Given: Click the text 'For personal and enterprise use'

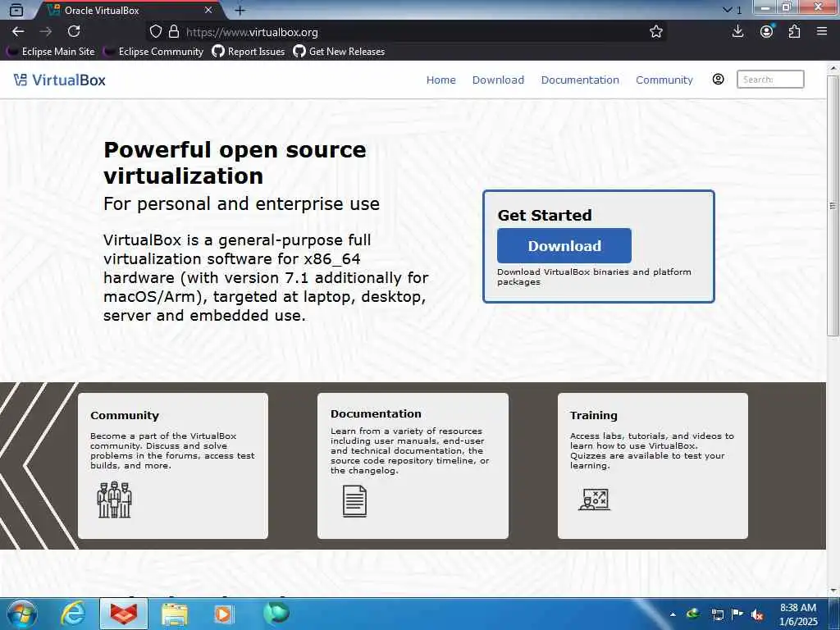Looking at the screenshot, I should pos(242,203).
